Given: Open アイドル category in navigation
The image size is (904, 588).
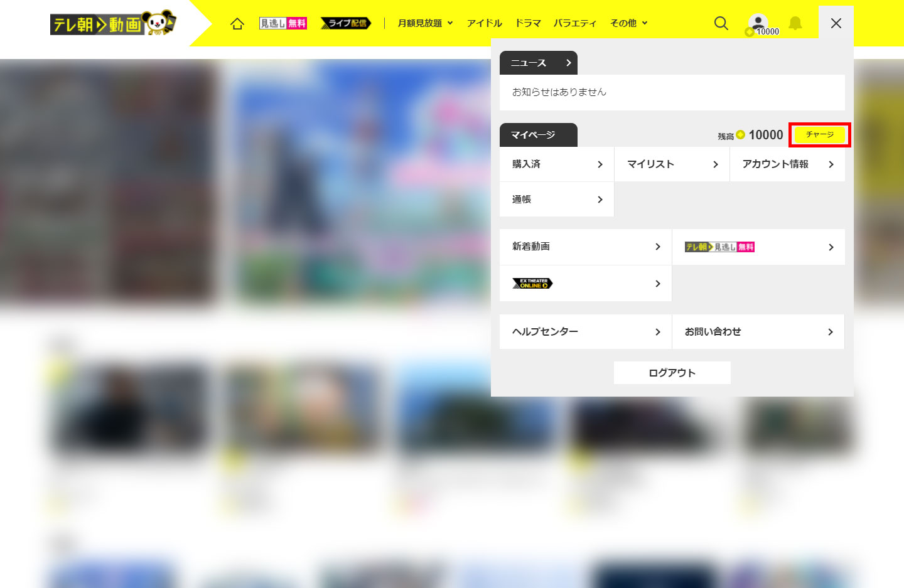Looking at the screenshot, I should tap(484, 23).
